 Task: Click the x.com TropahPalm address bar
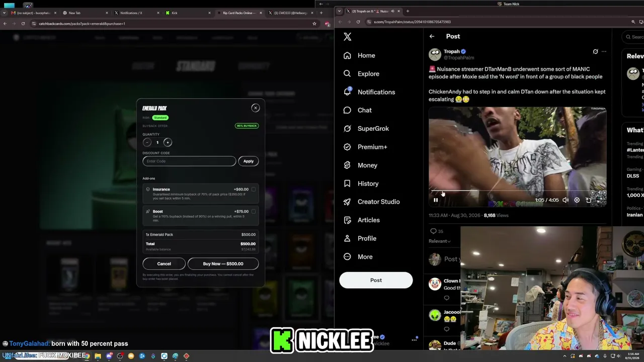(x=498, y=22)
